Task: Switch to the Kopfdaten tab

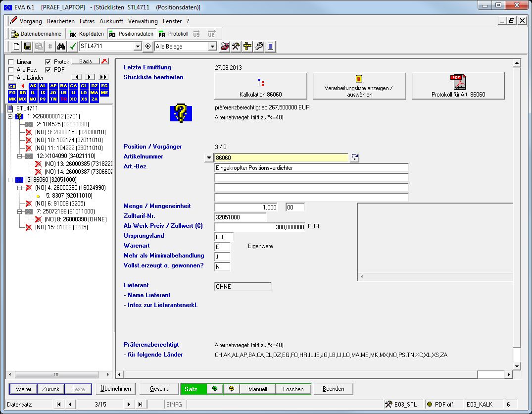Action: tap(86, 34)
